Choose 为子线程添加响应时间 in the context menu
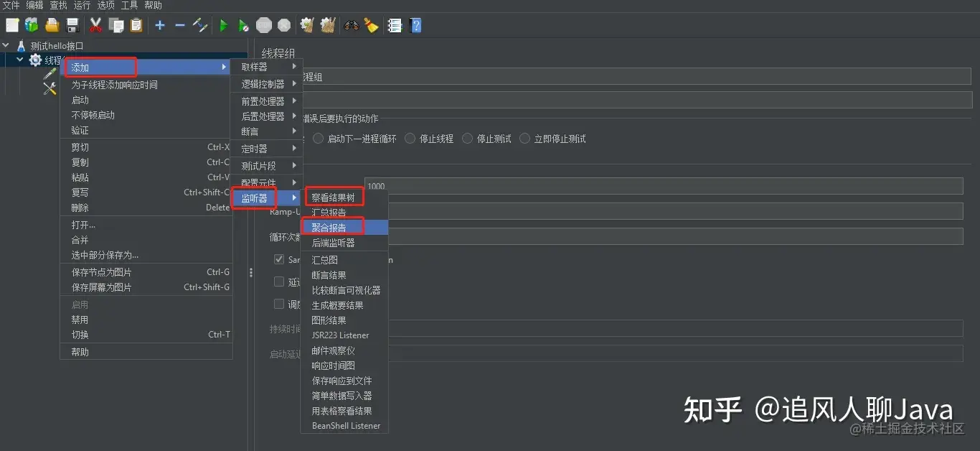Viewport: 980px width, 451px height. coord(145,85)
